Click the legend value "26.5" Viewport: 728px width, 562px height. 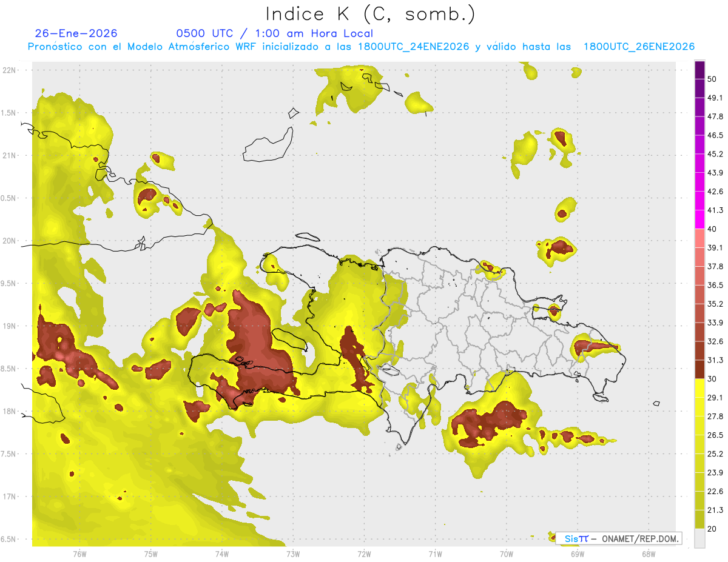tap(715, 435)
